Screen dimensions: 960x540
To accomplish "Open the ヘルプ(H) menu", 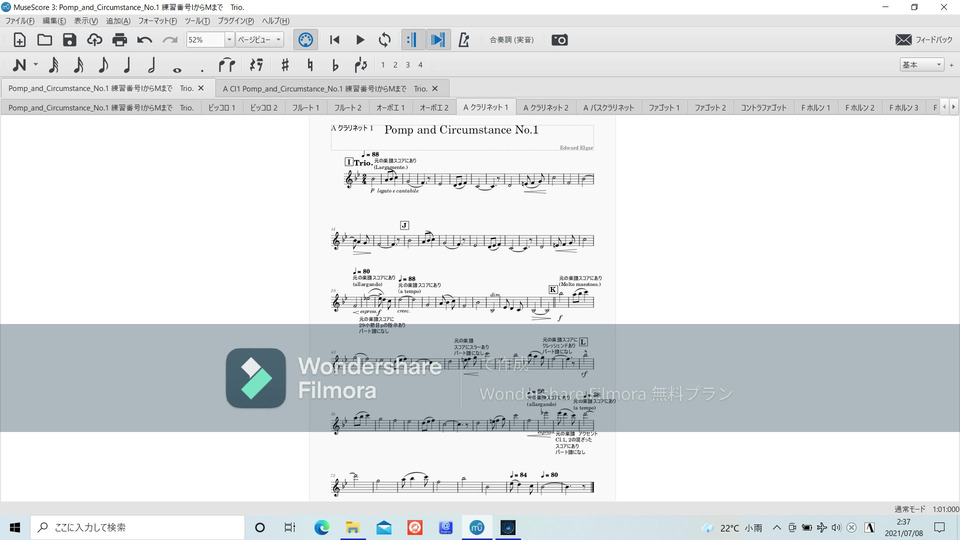I will (x=276, y=21).
